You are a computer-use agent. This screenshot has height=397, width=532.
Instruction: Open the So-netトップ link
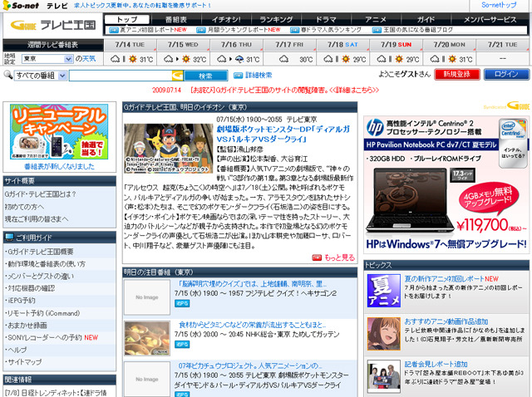click(x=499, y=5)
